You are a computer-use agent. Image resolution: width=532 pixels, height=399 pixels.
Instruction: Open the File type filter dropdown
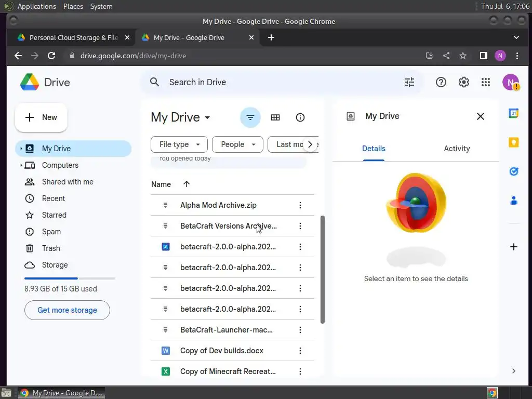[179, 144]
